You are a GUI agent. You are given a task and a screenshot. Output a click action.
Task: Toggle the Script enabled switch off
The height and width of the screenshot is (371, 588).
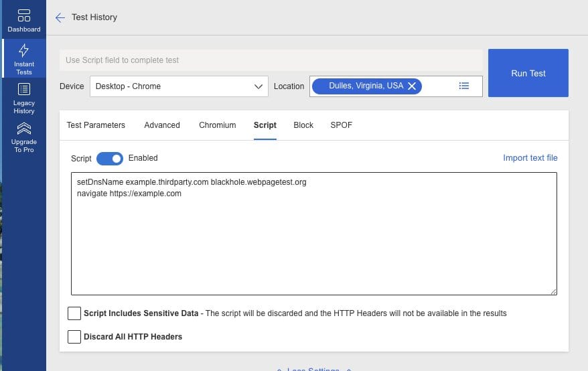(110, 159)
